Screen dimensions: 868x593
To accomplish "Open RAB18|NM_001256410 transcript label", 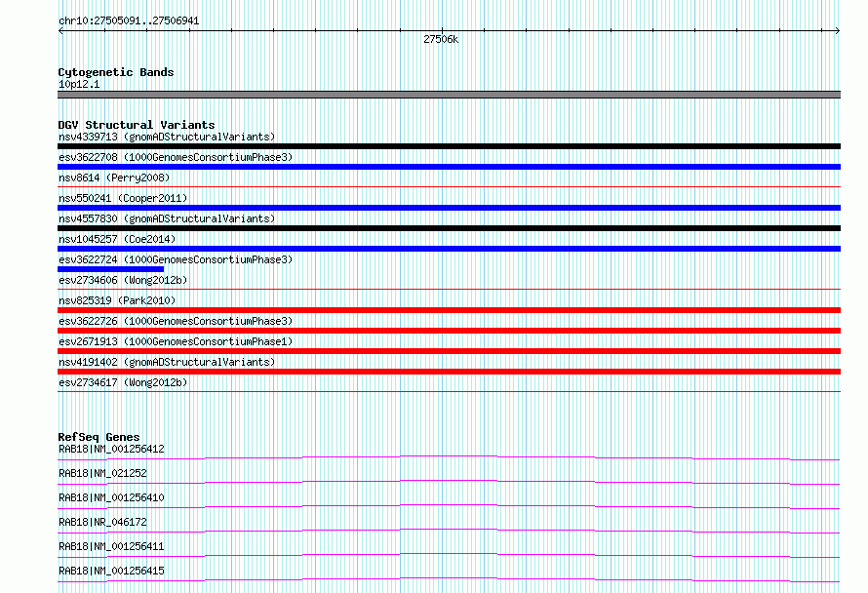I will click(111, 497).
